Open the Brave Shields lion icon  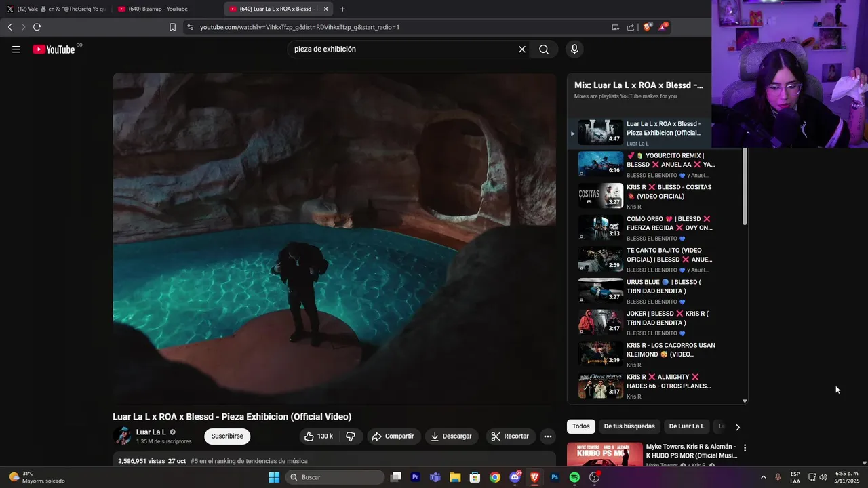(648, 27)
